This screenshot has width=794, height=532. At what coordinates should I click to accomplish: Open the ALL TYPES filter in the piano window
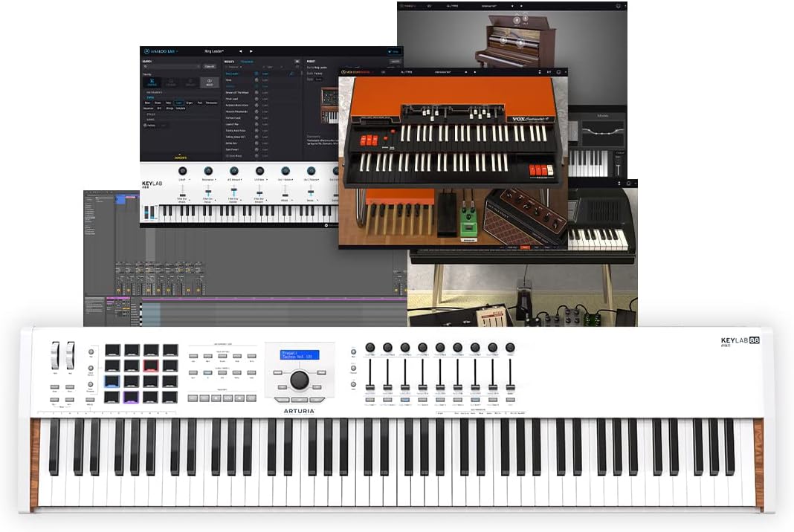452,6
